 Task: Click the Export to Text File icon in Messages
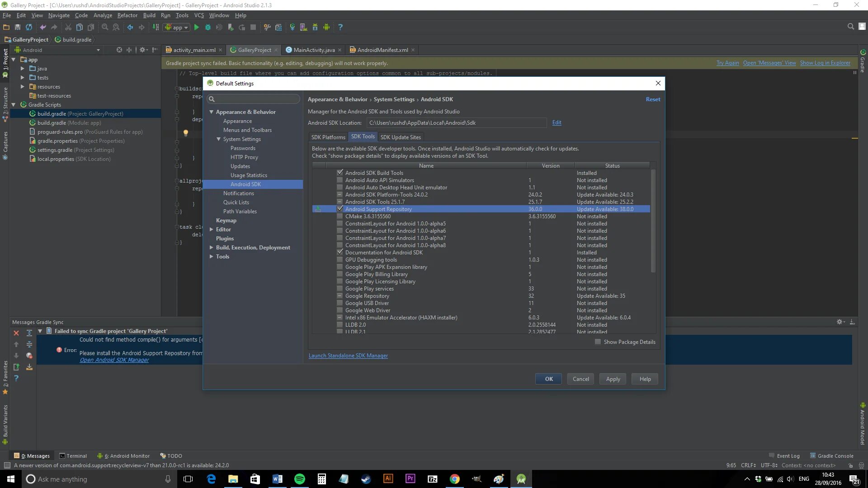pyautogui.click(x=16, y=367)
